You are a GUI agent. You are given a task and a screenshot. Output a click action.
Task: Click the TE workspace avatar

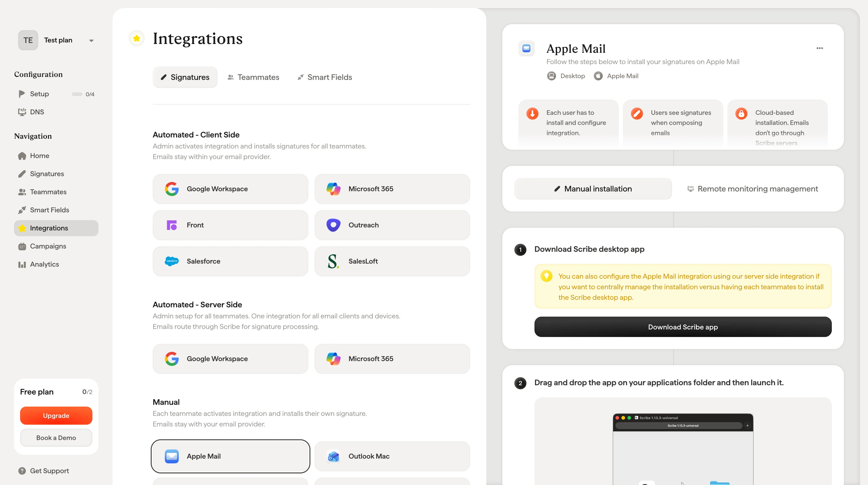click(x=28, y=40)
